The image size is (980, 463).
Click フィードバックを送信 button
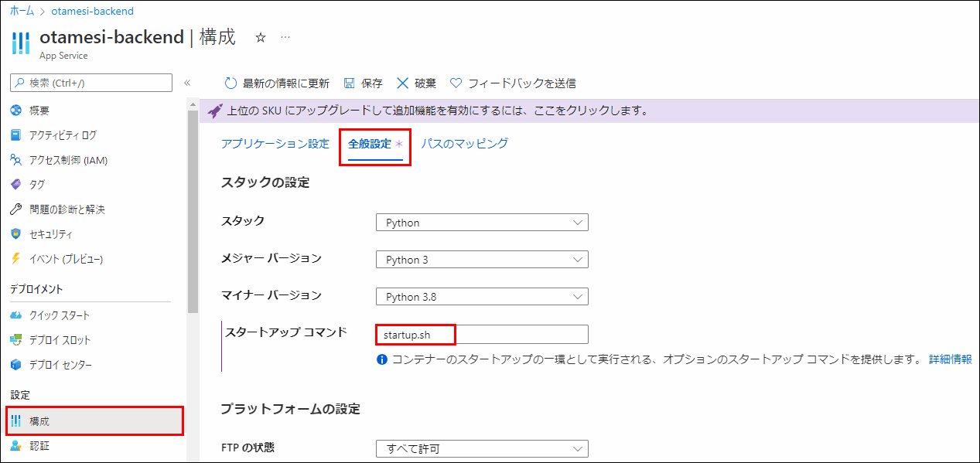coord(513,83)
